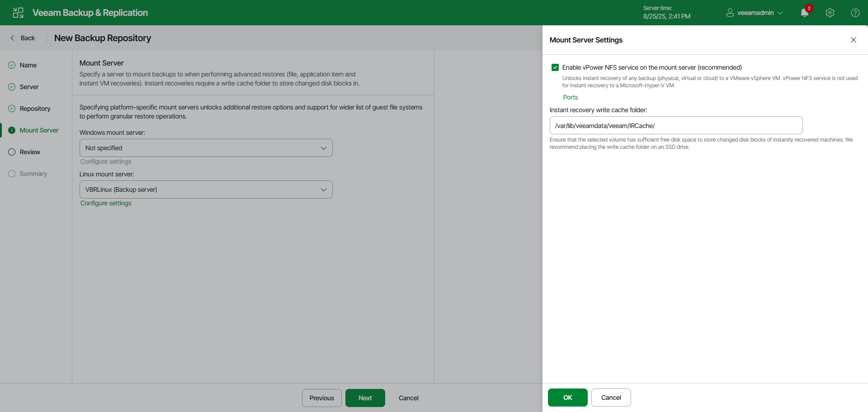Go to the Summary wizard step
Image resolution: width=868 pixels, height=412 pixels.
pos(33,174)
